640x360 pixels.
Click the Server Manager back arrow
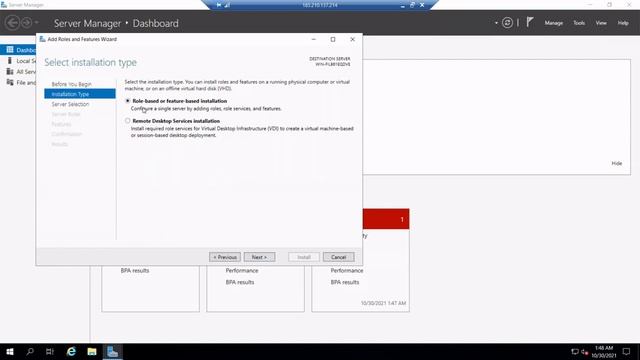click(12, 23)
